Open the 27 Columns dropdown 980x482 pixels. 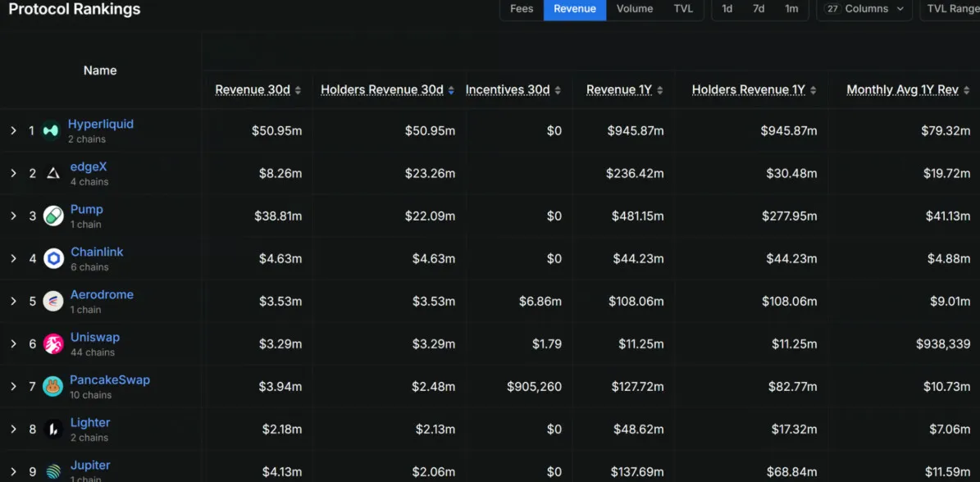[x=864, y=9]
